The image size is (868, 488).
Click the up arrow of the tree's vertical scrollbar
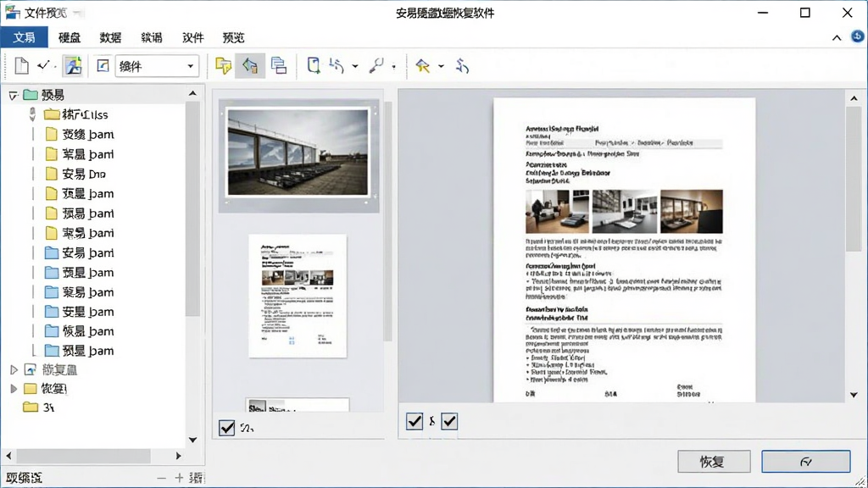coord(192,93)
